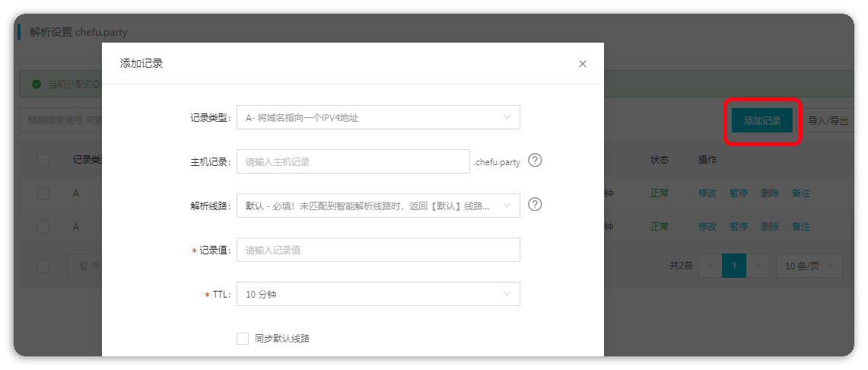Select page 1 in pagination
Image resolution: width=868 pixels, height=370 pixels.
tap(734, 266)
